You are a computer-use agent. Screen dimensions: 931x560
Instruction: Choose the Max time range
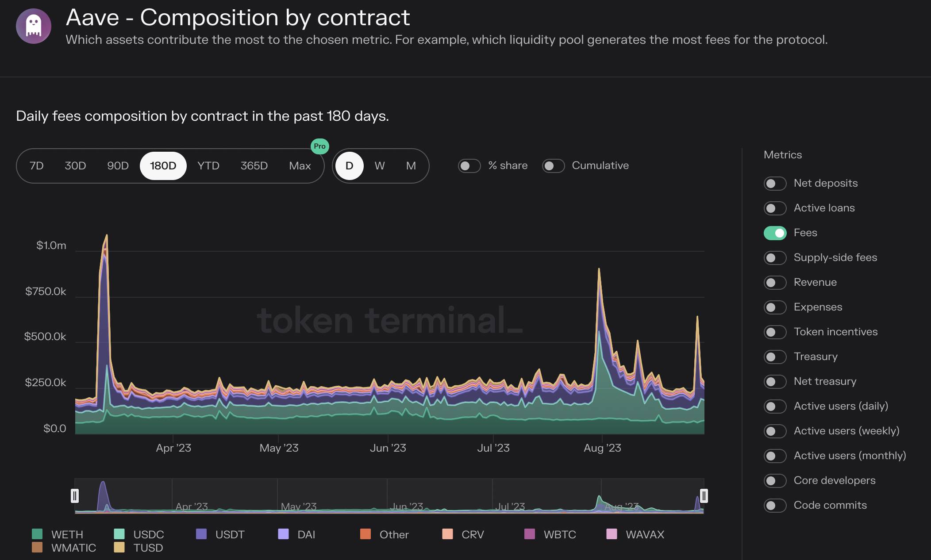(300, 166)
